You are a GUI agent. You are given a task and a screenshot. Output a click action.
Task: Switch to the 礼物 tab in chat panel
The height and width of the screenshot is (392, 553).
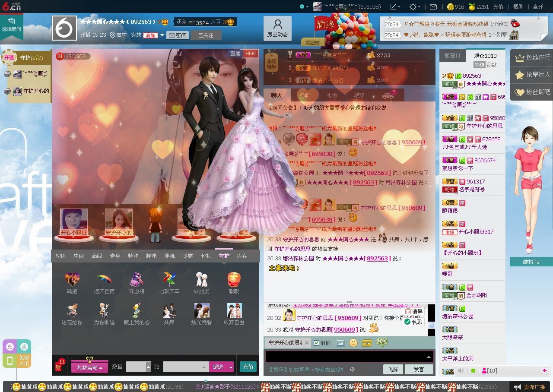click(x=331, y=95)
